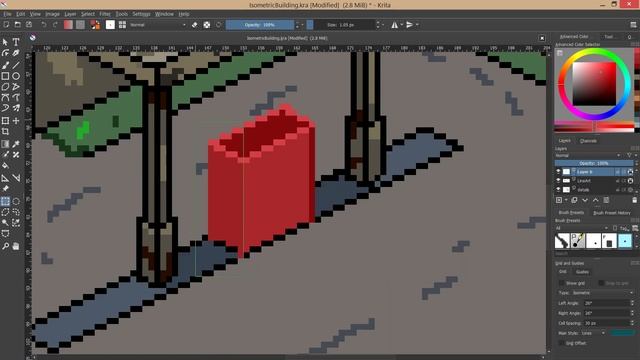This screenshot has width=640, height=360.
Task: Switch to Brush Preset History tab
Action: (x=612, y=213)
